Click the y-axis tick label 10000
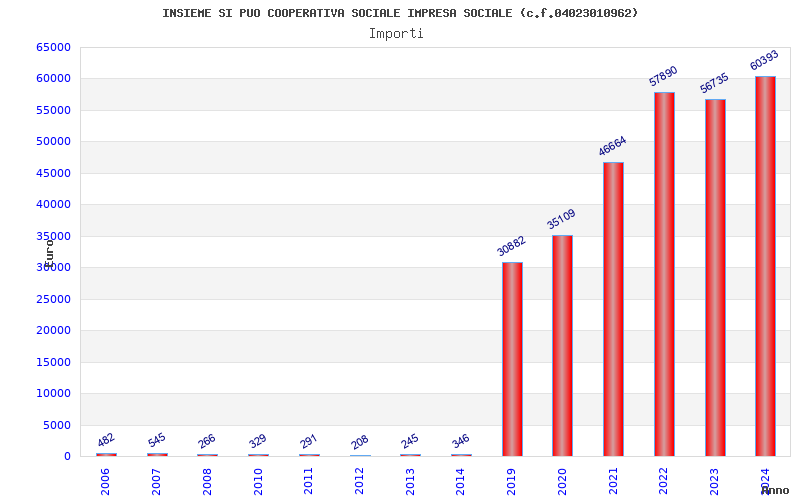The image size is (800, 500). click(54, 393)
